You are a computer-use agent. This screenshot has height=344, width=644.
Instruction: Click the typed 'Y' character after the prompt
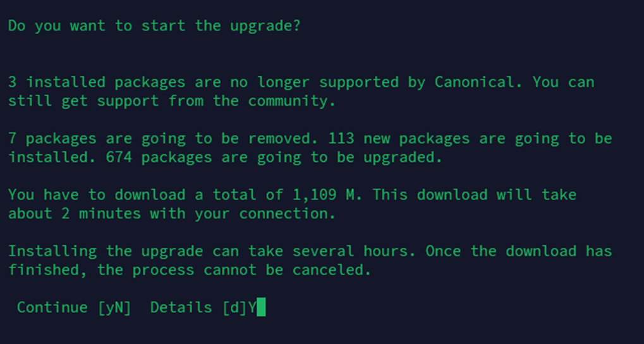point(252,307)
